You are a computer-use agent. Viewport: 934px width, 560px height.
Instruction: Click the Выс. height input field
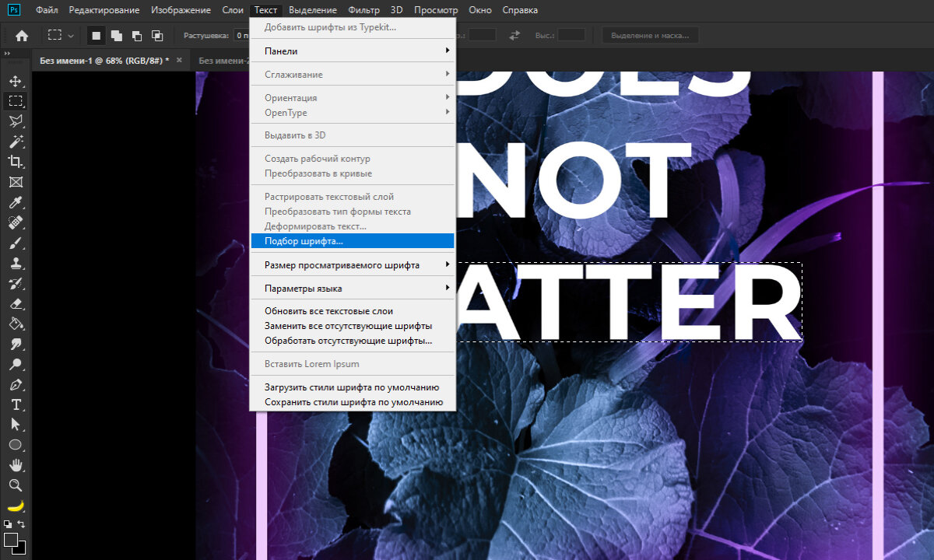[571, 35]
